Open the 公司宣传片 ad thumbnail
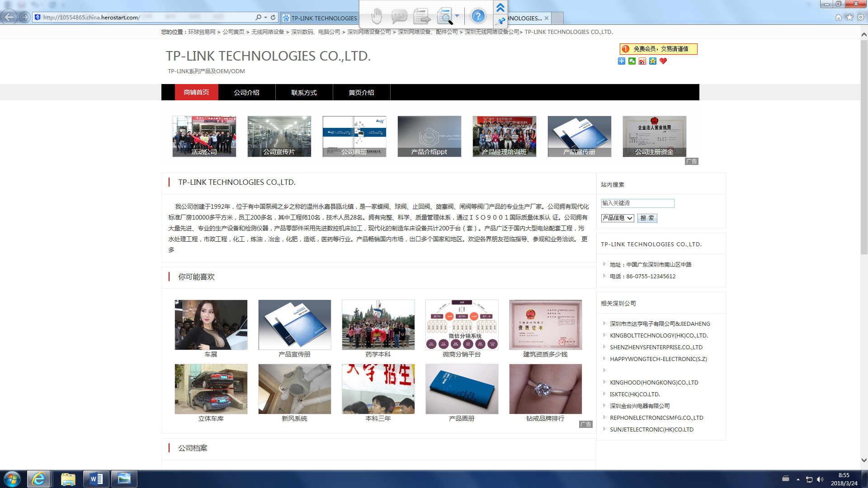 [x=279, y=136]
